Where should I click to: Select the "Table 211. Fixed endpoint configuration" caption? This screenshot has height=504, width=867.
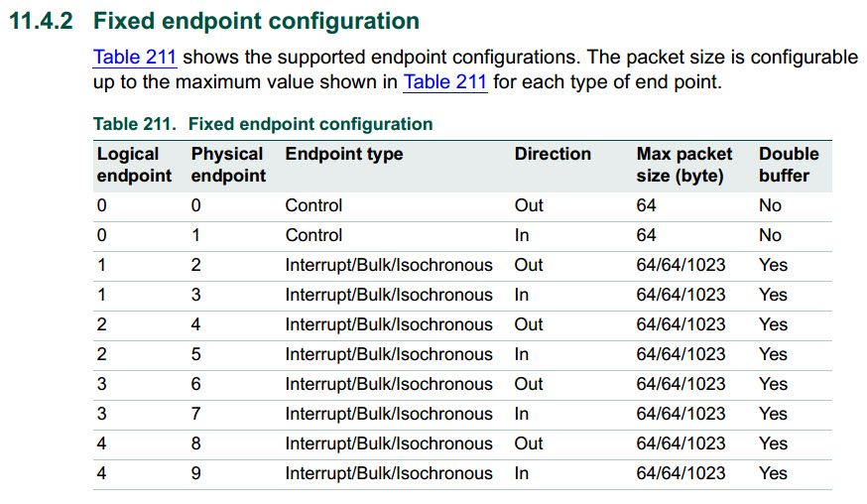263,124
